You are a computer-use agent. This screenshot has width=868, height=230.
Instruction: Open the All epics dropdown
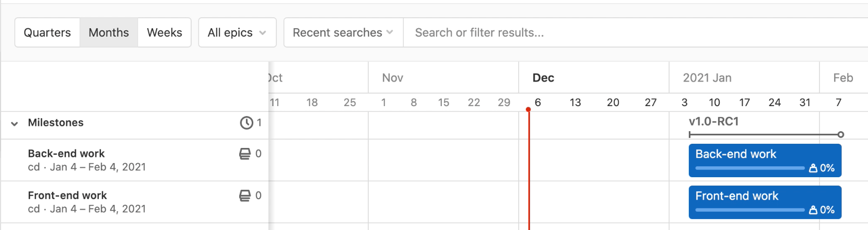point(237,32)
